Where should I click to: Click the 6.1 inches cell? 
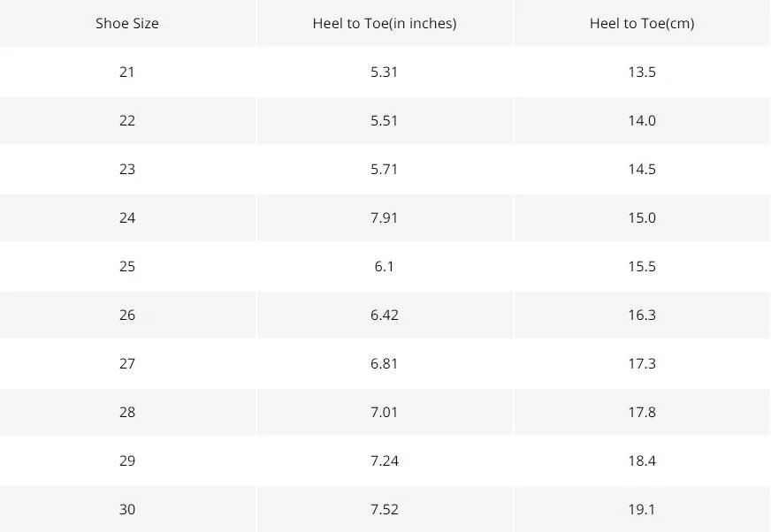pos(385,267)
